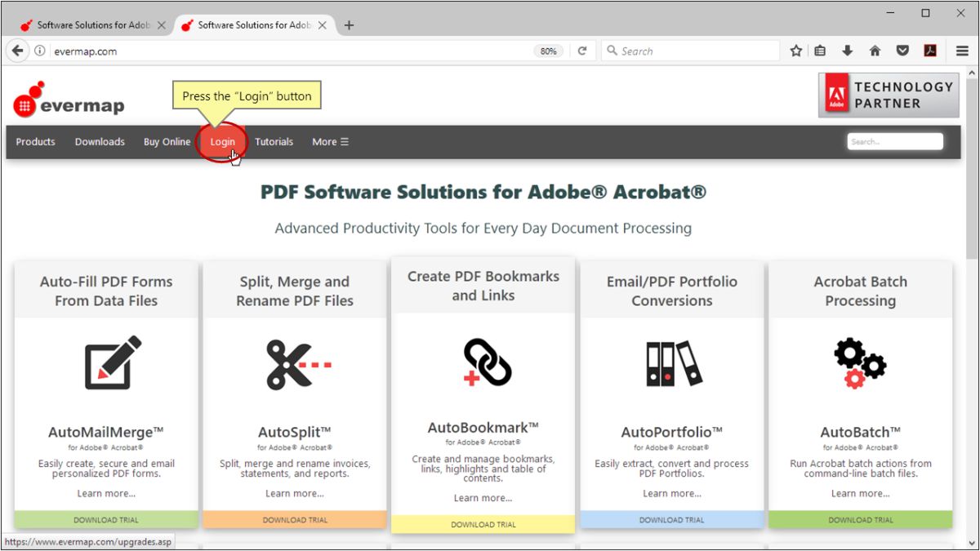980x551 pixels.
Task: Click the AutoSplit product name
Action: point(295,433)
